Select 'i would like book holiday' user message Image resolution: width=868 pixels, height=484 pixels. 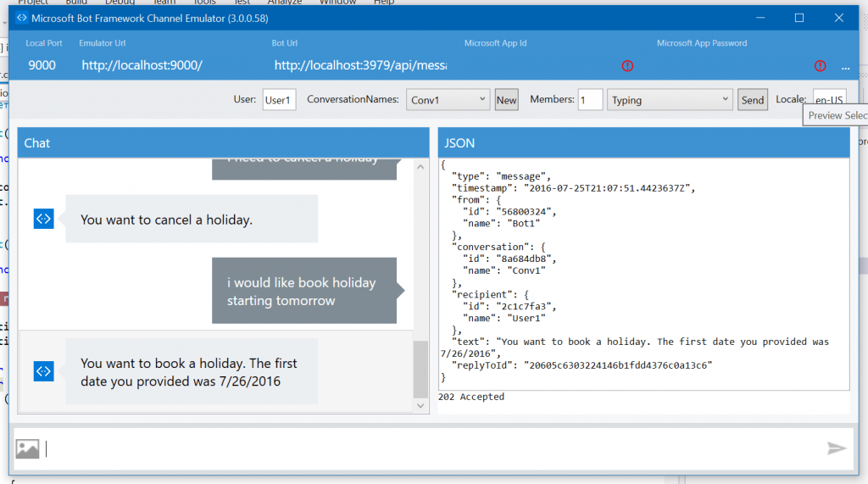pyautogui.click(x=304, y=291)
